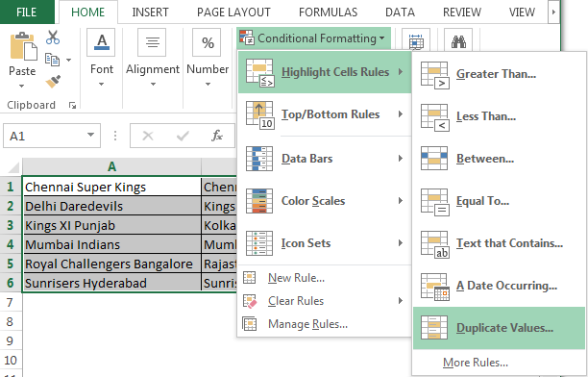This screenshot has width=588, height=377.
Task: Expand the Alignment group arrow
Action: (x=153, y=85)
